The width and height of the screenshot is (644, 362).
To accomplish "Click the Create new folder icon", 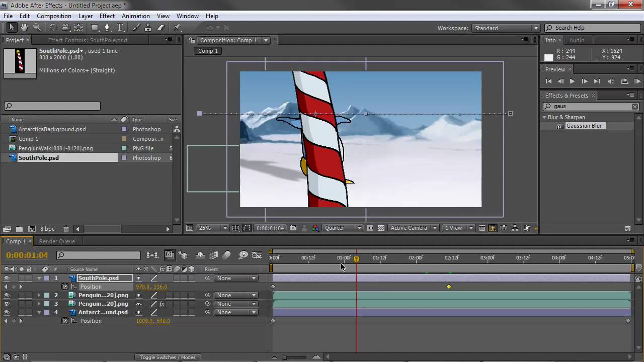I will (19, 229).
